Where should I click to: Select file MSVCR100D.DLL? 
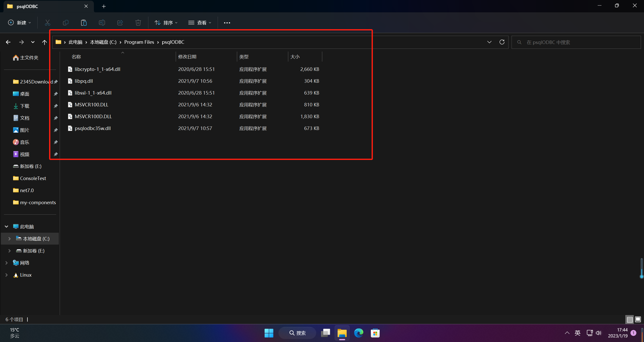pos(93,116)
